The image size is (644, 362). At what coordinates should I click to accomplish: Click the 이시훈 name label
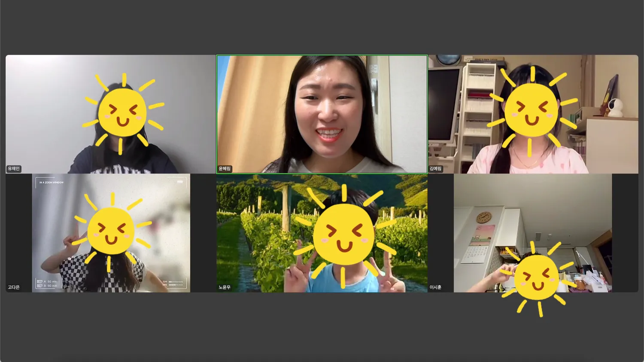(435, 287)
